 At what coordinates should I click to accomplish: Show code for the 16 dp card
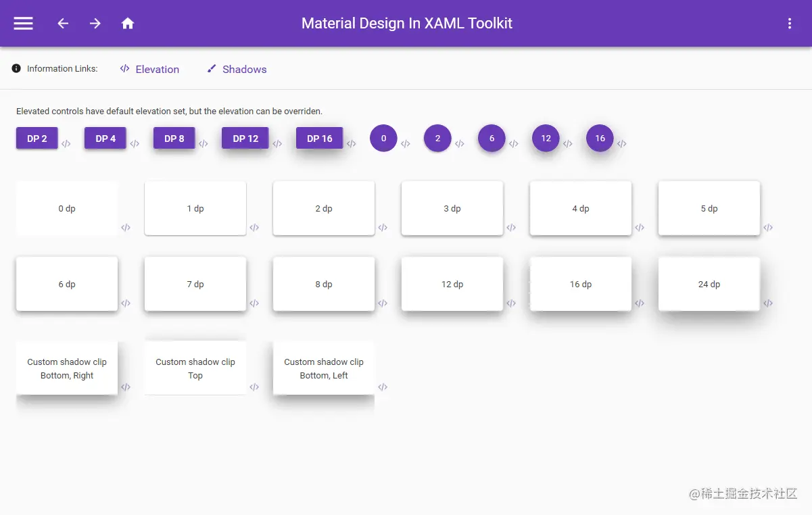(x=640, y=303)
